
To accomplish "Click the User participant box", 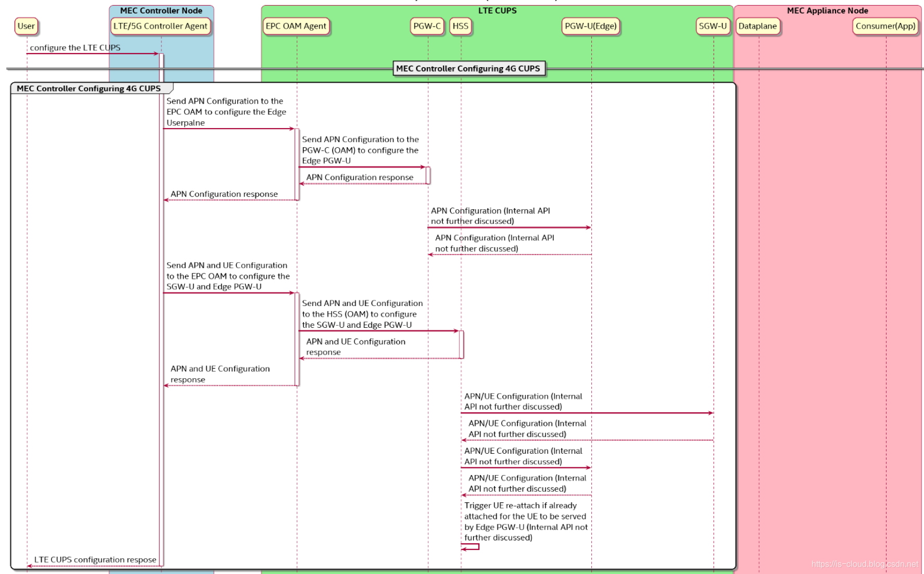I will tap(26, 26).
